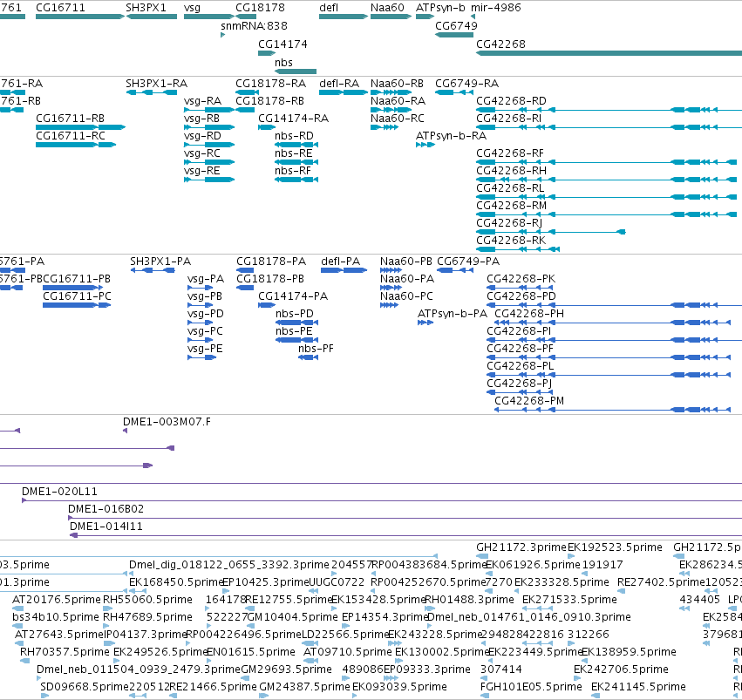This screenshot has height=700, width=742.
Task: Select the Naa60 gene label
Action: point(387,8)
